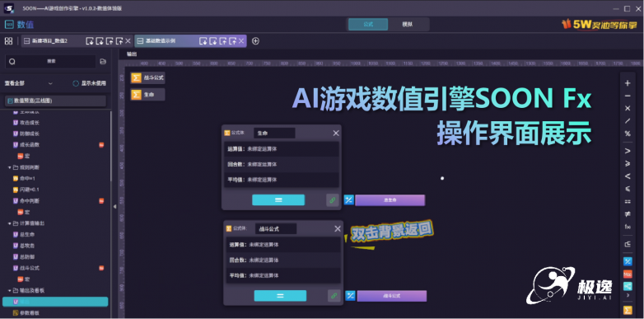Image resolution: width=644 pixels, height=319 pixels.
Task: Switch to the 模拟 mode tab
Action: click(x=408, y=24)
